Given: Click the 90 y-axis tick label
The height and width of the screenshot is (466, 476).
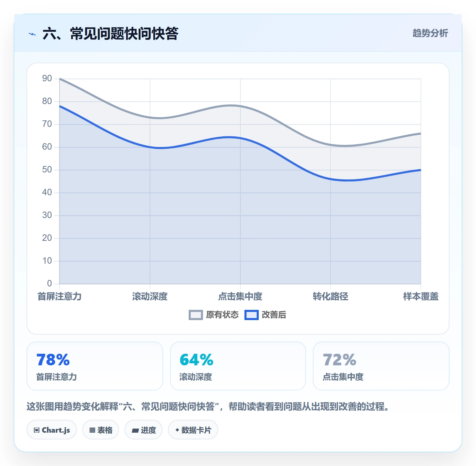Looking at the screenshot, I should (x=47, y=79).
